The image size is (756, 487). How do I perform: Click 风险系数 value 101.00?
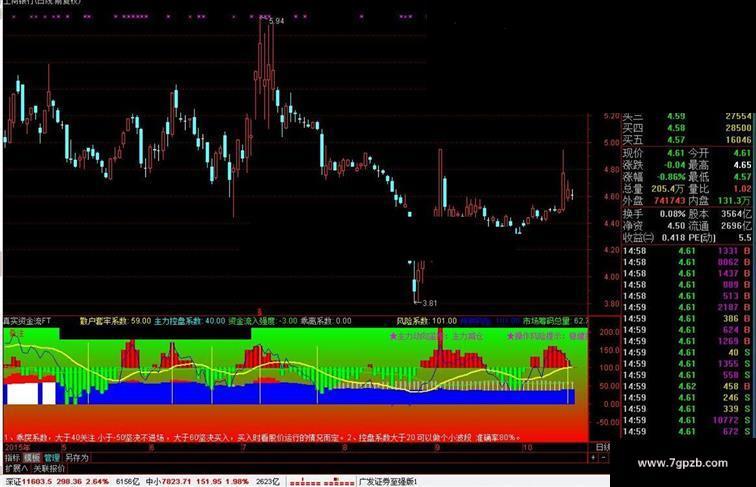444,321
